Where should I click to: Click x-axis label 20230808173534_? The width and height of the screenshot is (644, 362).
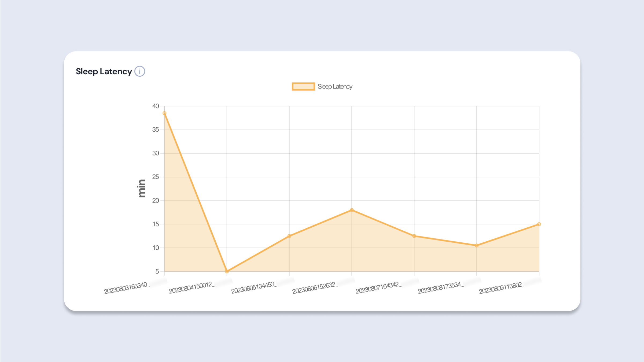[x=441, y=288]
